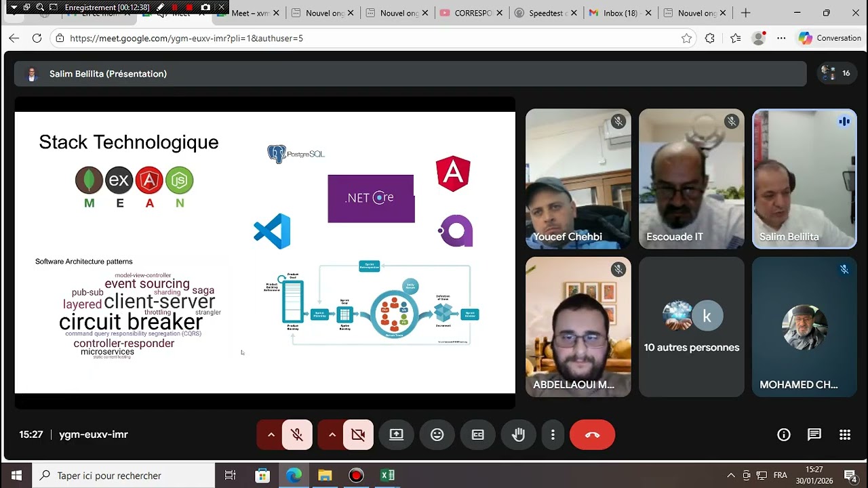
Task: Open the recorder toolbar dropdown arrow
Action: click(x=14, y=7)
